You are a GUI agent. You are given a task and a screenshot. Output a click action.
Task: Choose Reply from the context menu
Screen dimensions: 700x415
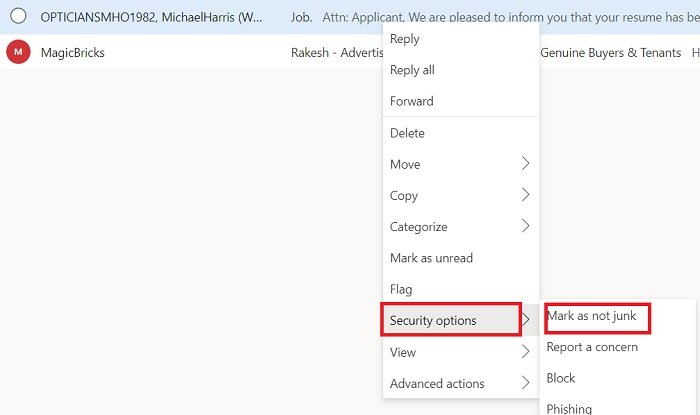[x=405, y=39]
